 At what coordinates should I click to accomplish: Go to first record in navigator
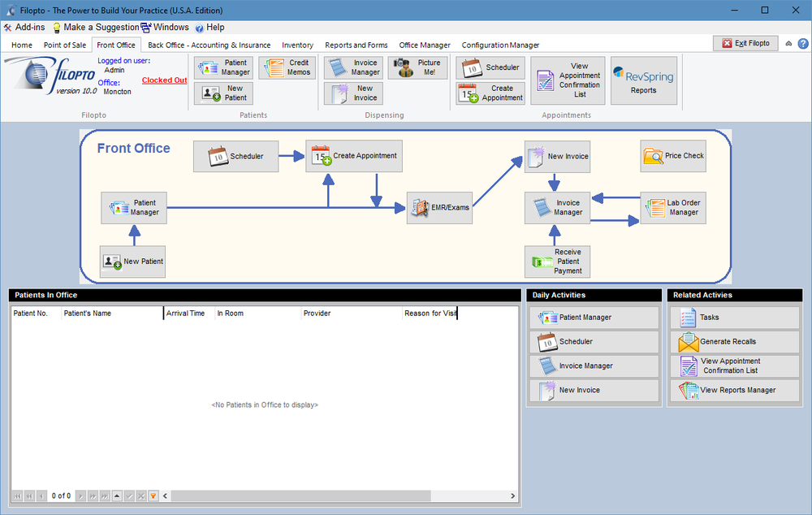point(17,496)
